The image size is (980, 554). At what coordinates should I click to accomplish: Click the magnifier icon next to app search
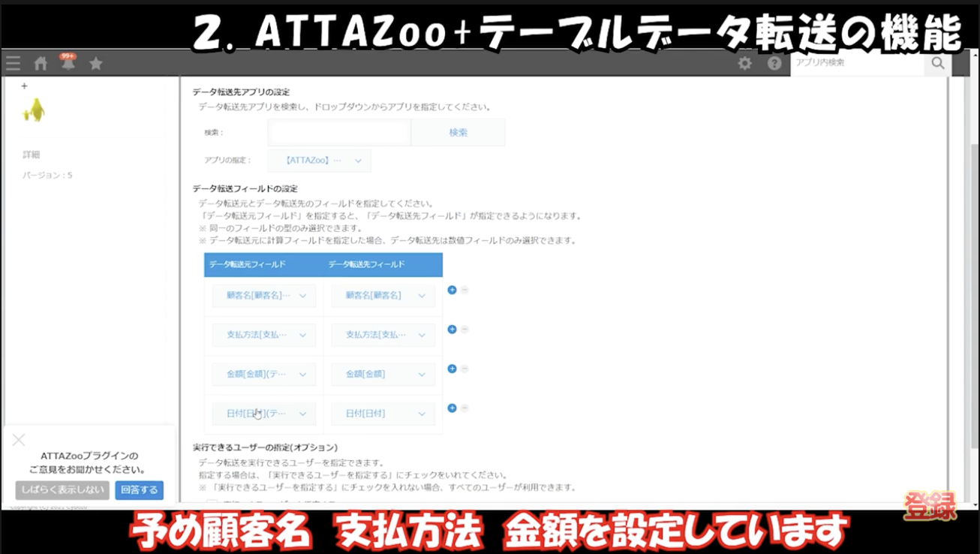click(x=938, y=64)
